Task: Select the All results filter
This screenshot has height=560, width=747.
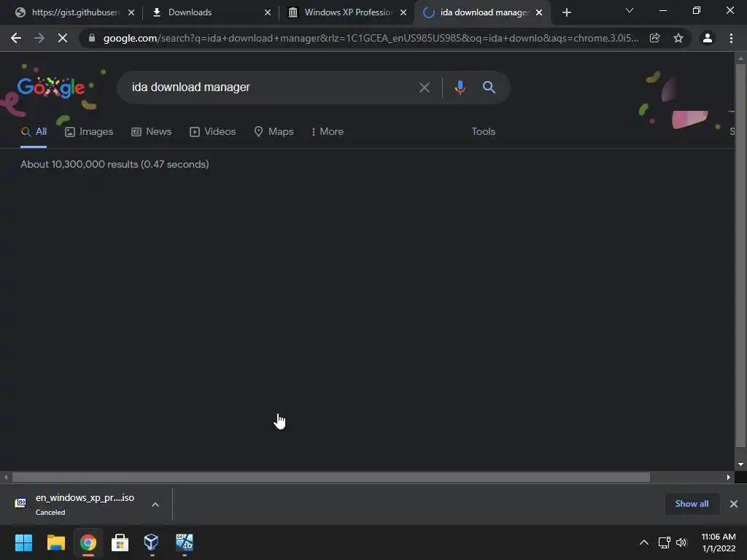Action: point(34,132)
